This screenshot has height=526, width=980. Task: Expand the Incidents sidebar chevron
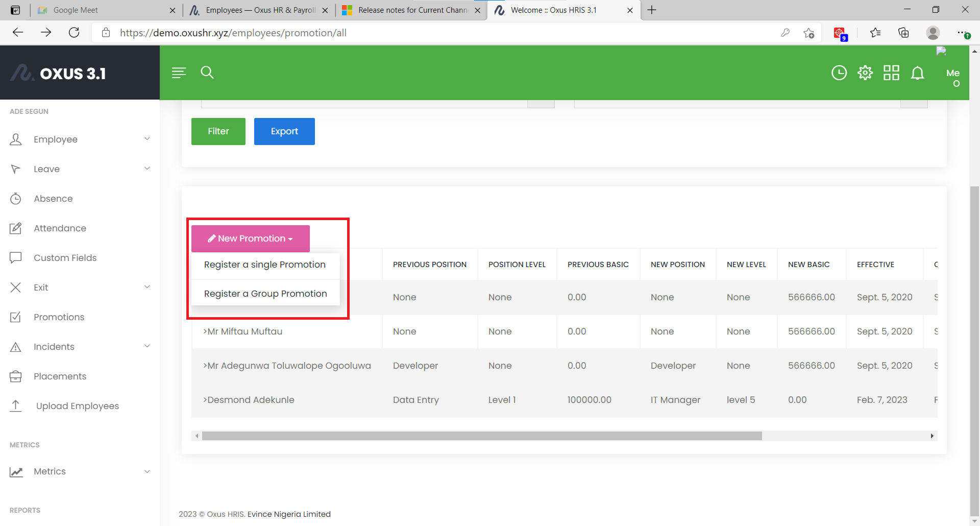pos(147,346)
